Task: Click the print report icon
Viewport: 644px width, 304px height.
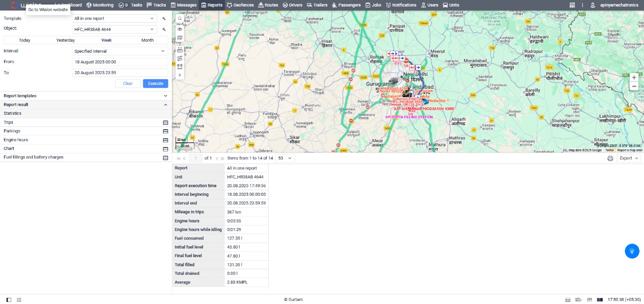Action: (x=610, y=158)
